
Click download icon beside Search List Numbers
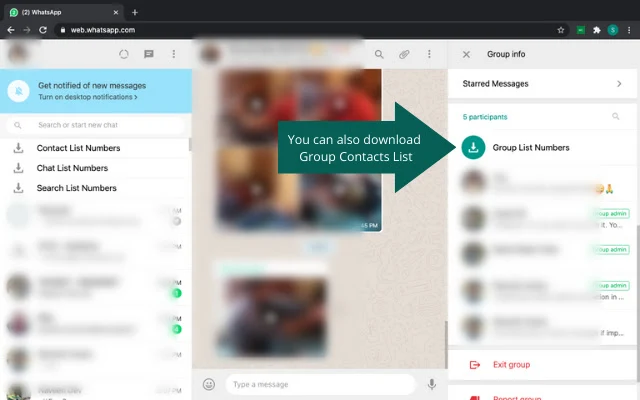pos(18,188)
